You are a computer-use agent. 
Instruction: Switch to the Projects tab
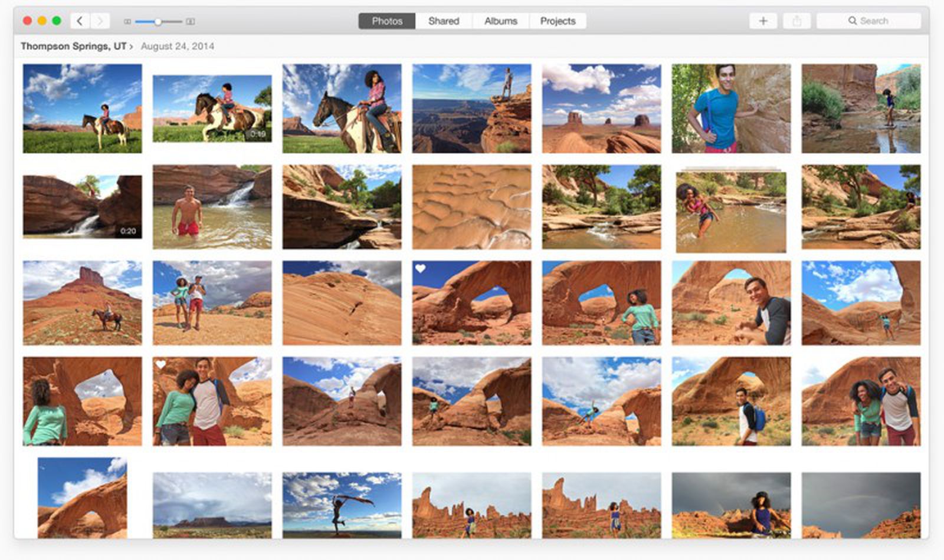click(x=557, y=21)
